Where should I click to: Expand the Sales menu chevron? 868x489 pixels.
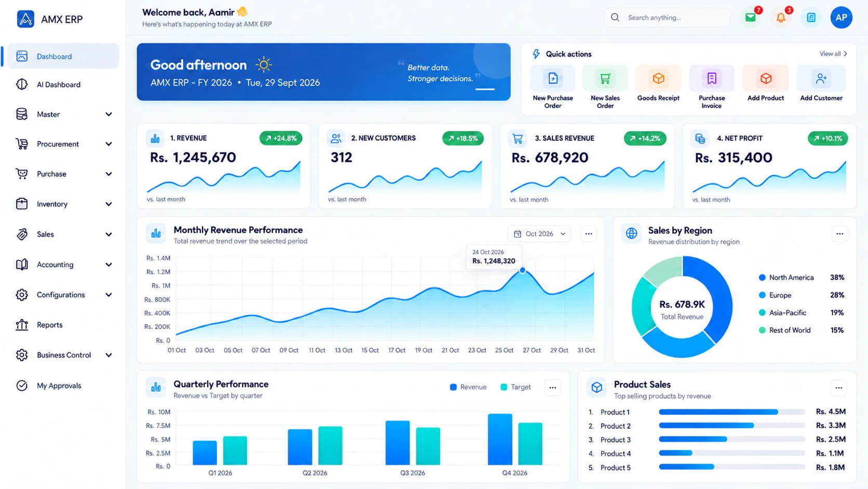(x=108, y=234)
